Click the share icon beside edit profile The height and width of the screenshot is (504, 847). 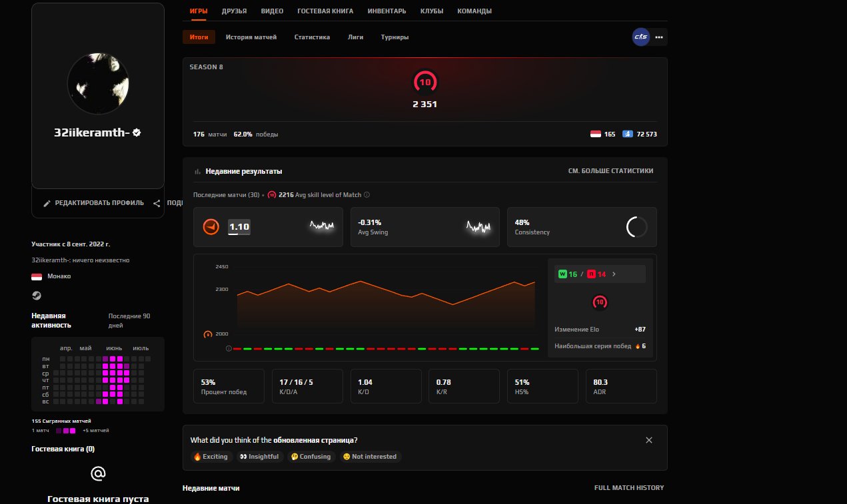157,203
